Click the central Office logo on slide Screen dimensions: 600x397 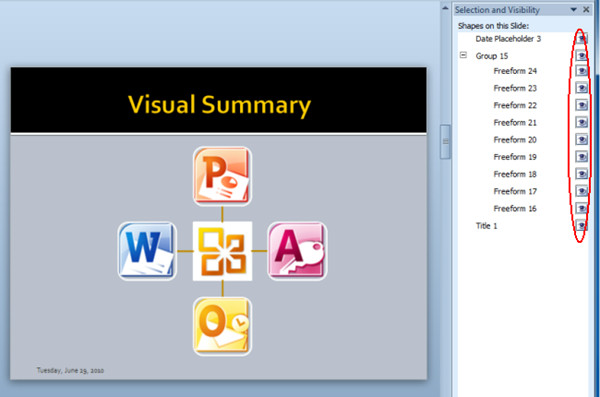coord(222,251)
